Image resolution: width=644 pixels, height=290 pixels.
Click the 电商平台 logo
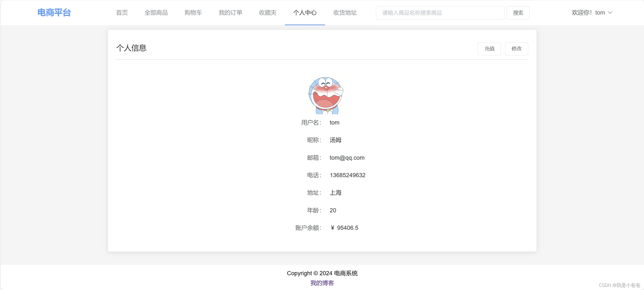coord(54,13)
